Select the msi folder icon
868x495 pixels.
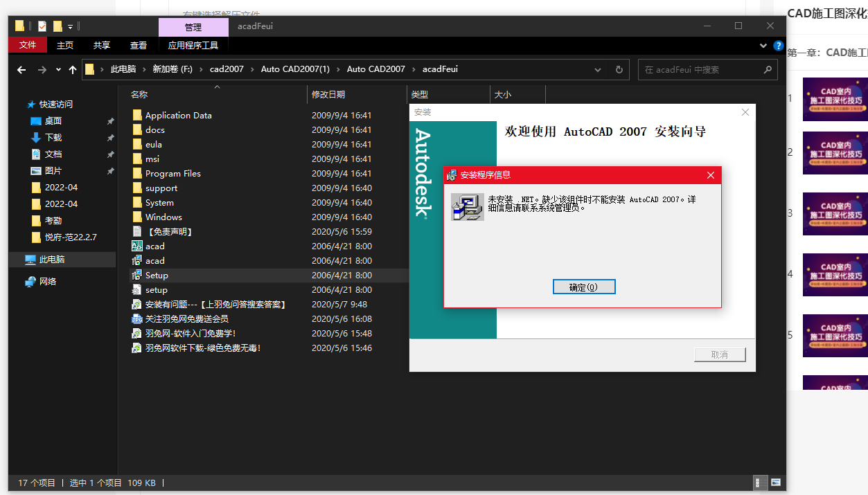[137, 159]
